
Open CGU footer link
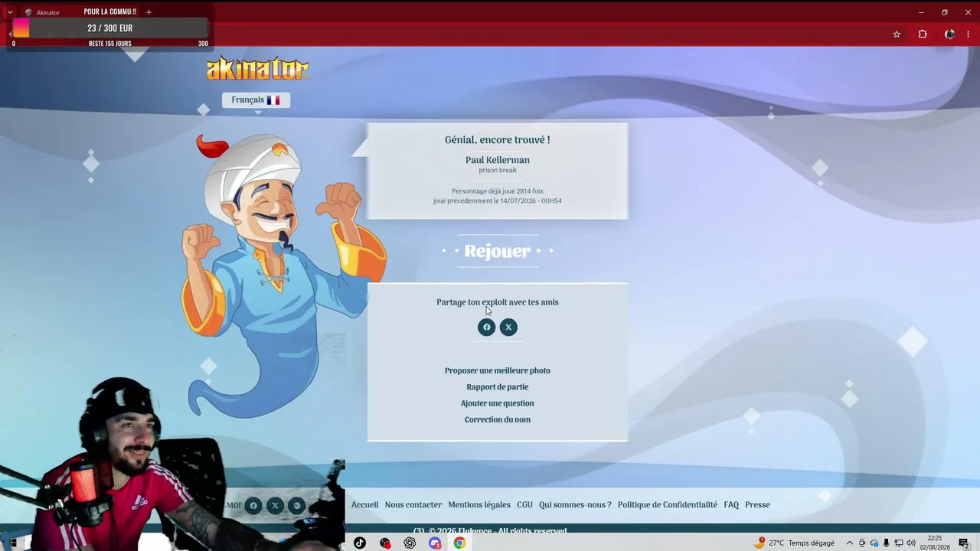pos(524,505)
